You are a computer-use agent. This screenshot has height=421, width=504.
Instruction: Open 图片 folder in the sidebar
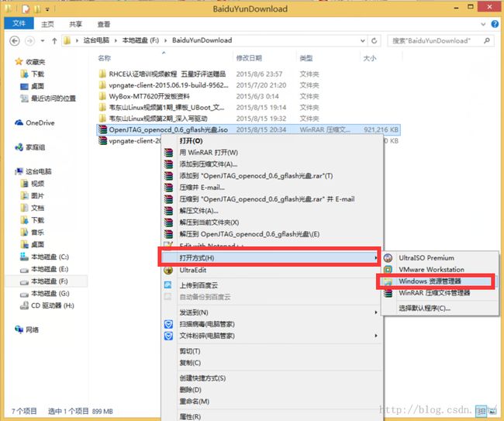click(32, 195)
